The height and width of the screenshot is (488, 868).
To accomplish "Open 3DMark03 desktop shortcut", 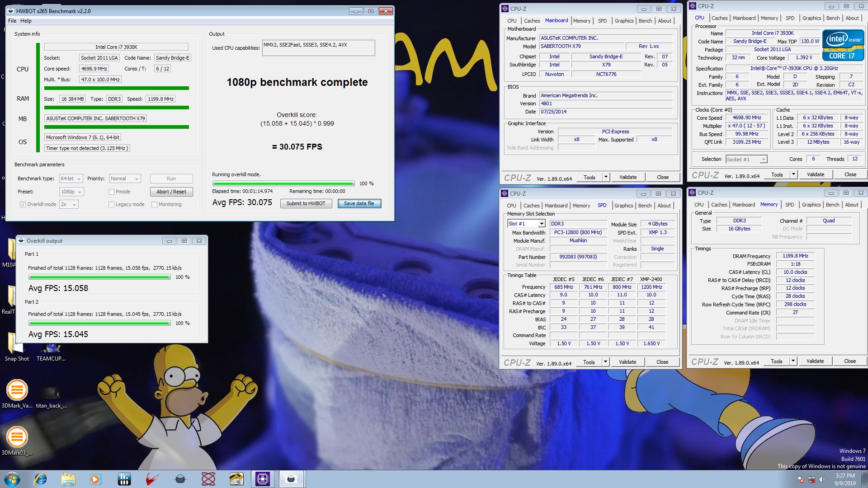I will coord(17,441).
